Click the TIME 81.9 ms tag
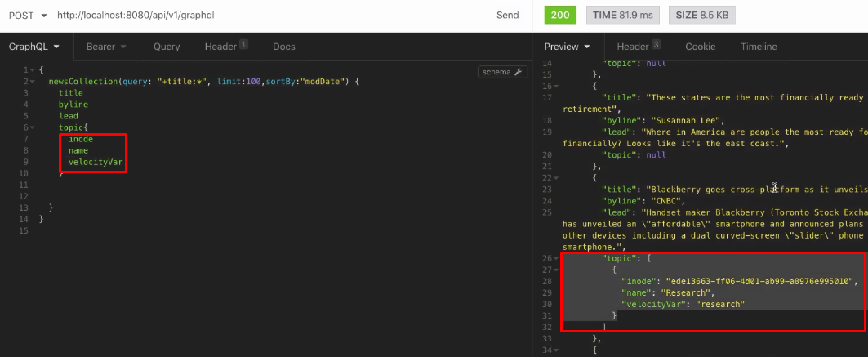The width and height of the screenshot is (868, 357). point(623,15)
